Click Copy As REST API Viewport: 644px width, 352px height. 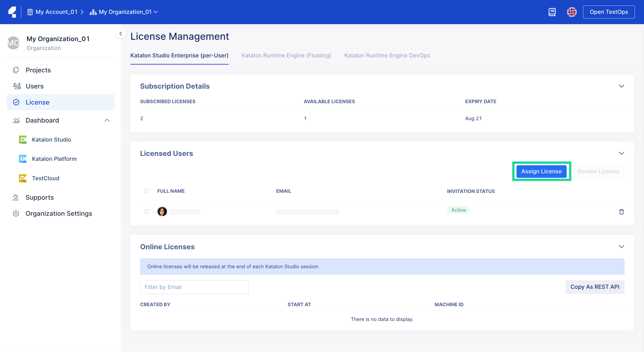click(595, 287)
